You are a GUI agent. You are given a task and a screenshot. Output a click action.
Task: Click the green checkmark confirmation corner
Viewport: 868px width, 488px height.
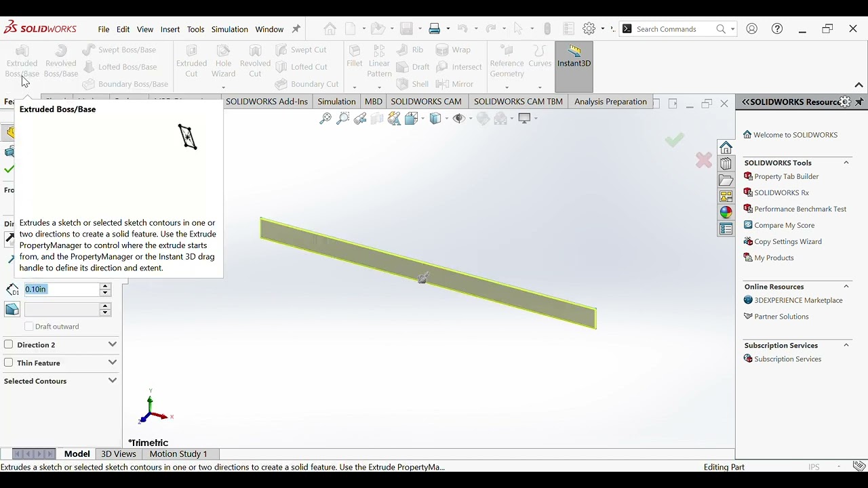pyautogui.click(x=674, y=140)
